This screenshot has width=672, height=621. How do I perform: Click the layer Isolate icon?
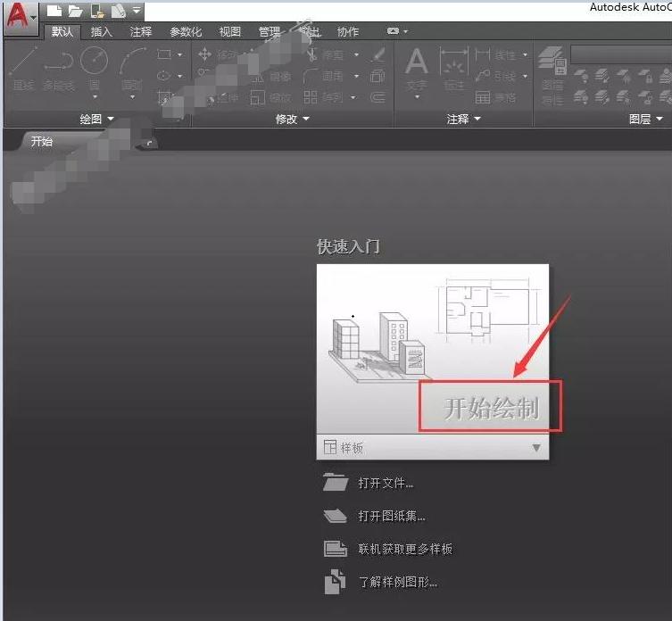602,76
